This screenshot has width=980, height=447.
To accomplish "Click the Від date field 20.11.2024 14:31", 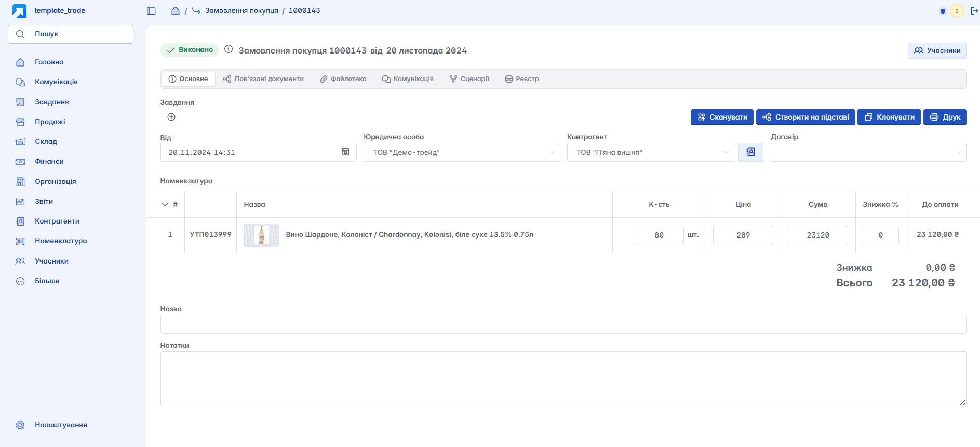I will (x=258, y=152).
